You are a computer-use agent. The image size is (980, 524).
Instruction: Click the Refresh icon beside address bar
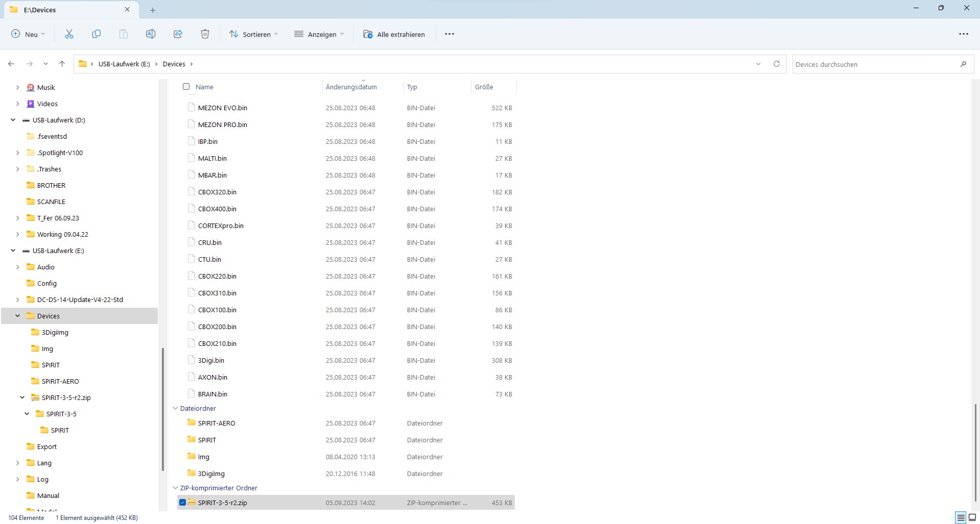(776, 64)
